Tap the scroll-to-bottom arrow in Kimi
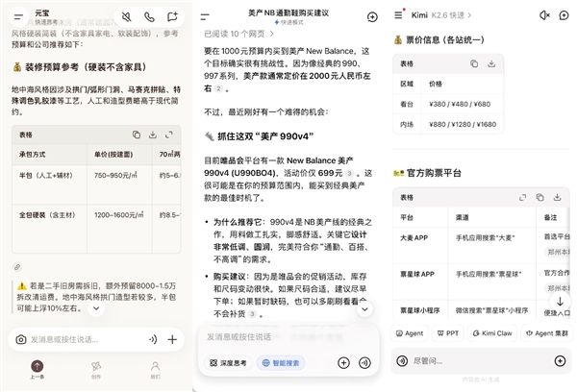 click(560, 302)
